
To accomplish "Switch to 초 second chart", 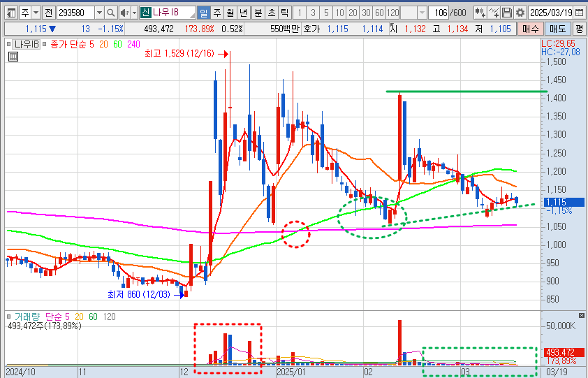I will point(271,13).
